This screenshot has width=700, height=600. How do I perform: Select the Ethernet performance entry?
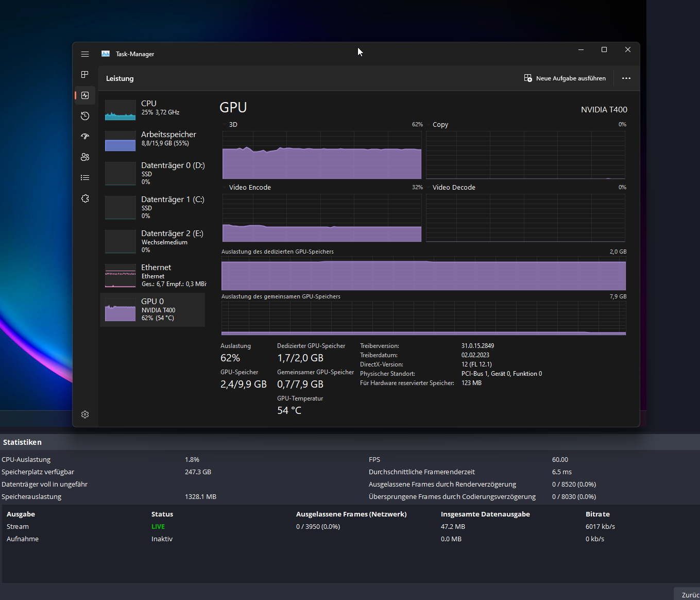click(152, 275)
